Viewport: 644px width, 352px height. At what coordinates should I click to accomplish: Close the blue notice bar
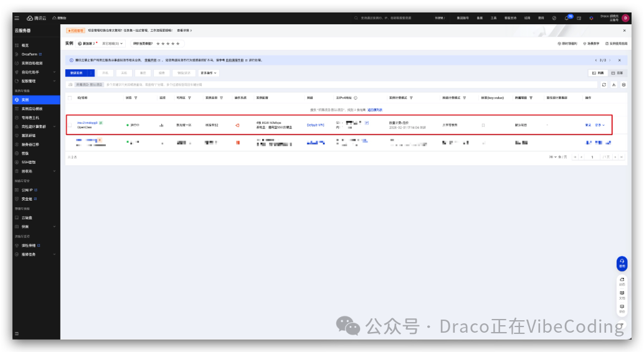(619, 60)
